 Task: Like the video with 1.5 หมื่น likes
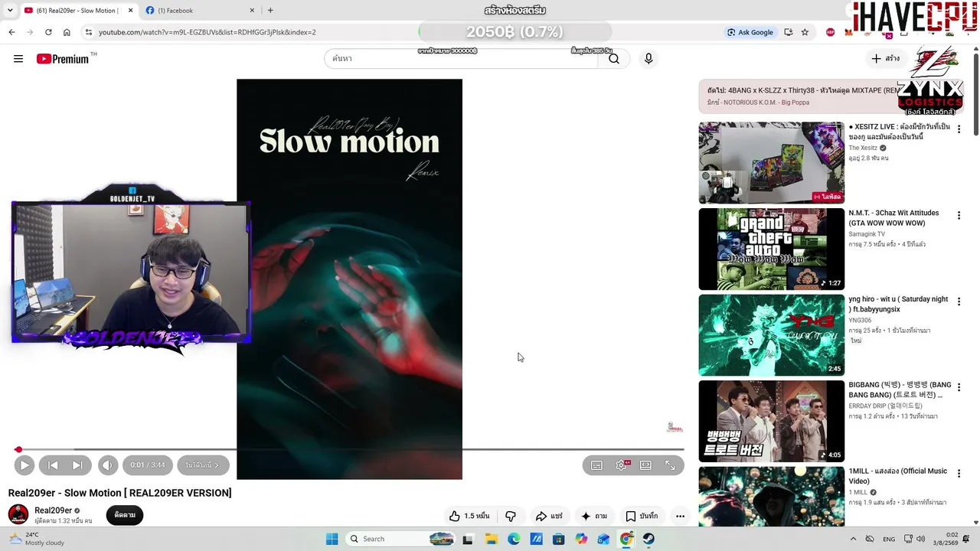[469, 517]
